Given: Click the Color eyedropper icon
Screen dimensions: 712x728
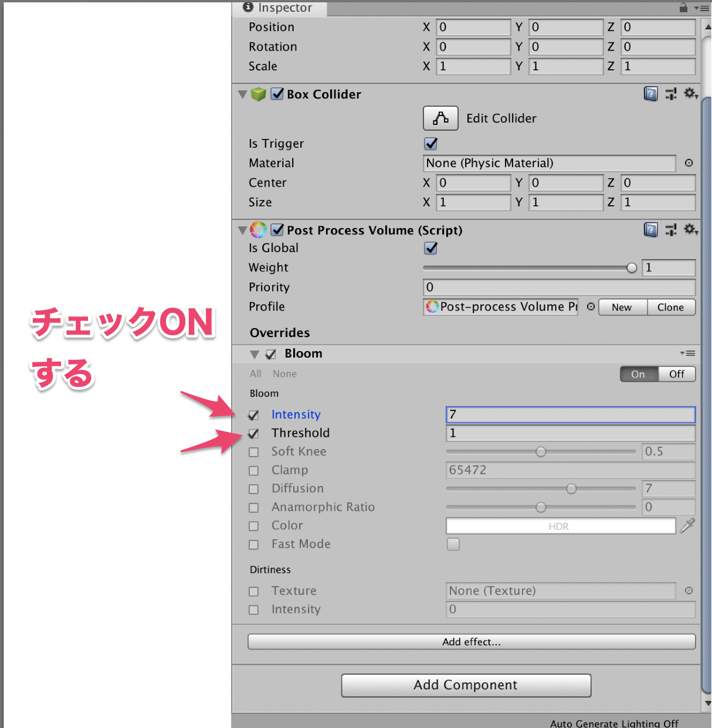Looking at the screenshot, I should tap(687, 526).
